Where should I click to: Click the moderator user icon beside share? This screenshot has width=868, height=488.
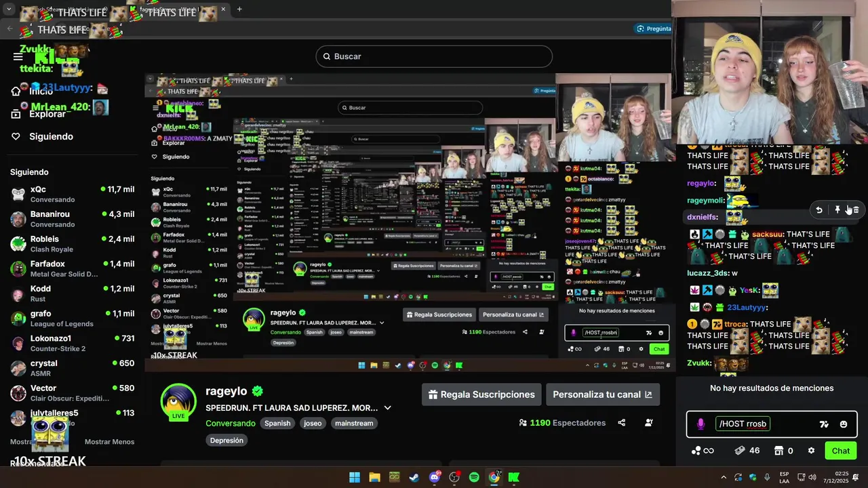pos(649,423)
